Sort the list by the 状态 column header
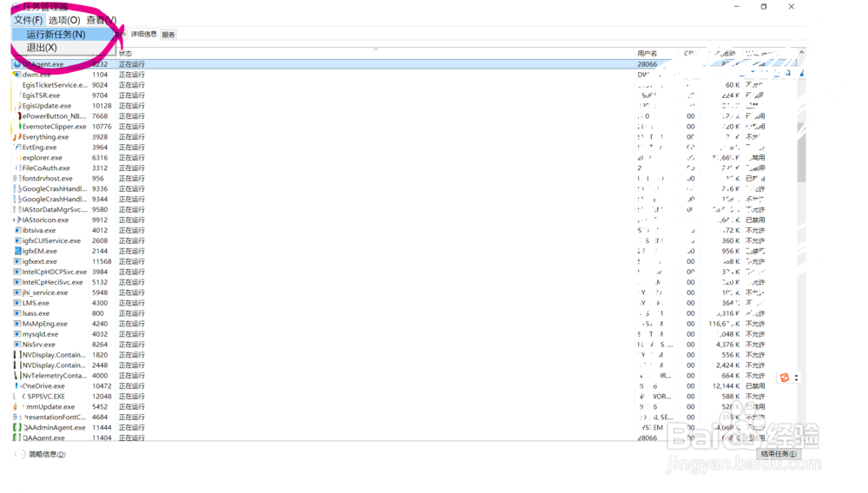The width and height of the screenshot is (868, 493). click(125, 54)
